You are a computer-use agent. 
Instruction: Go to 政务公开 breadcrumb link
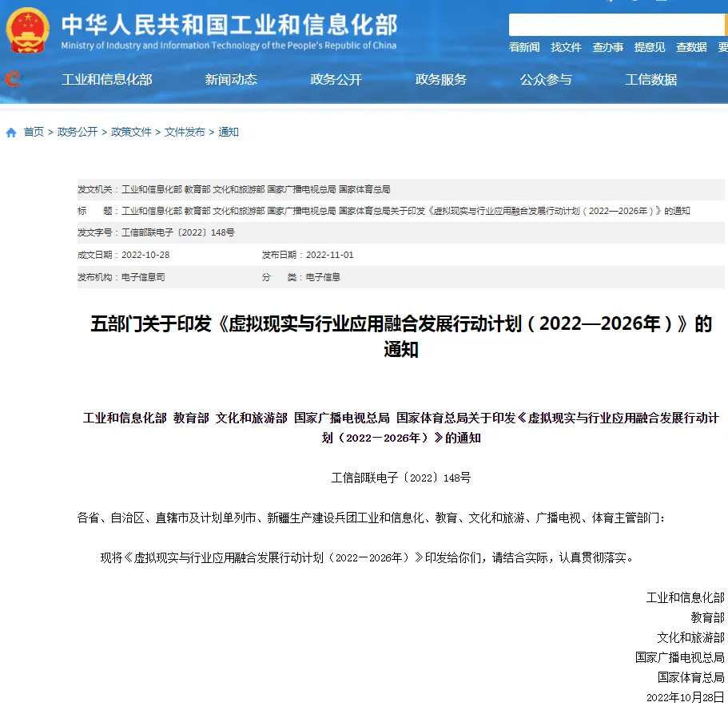pos(77,133)
